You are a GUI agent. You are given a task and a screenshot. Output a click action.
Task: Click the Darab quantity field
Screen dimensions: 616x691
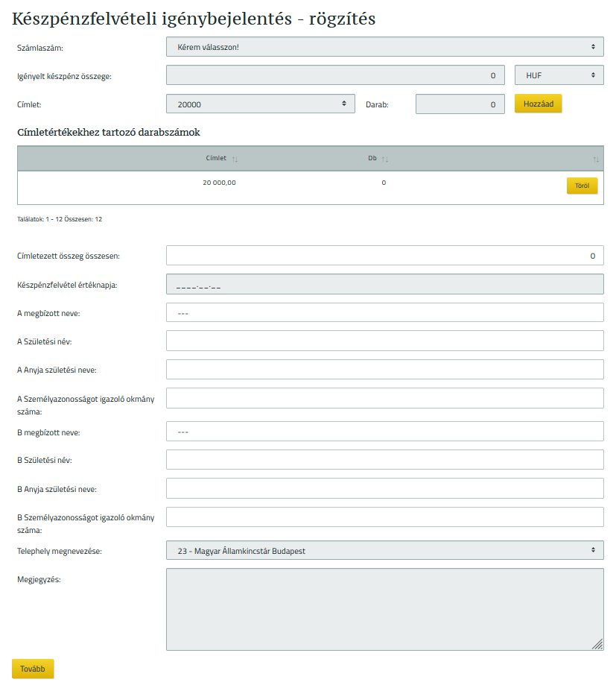click(460, 103)
